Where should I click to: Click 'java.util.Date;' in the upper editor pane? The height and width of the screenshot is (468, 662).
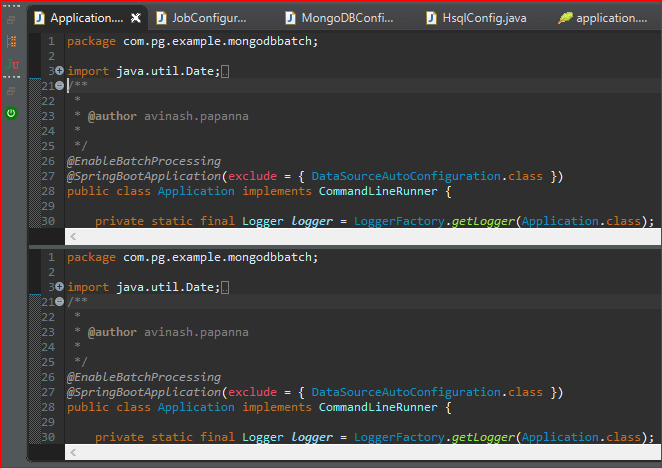(168, 71)
